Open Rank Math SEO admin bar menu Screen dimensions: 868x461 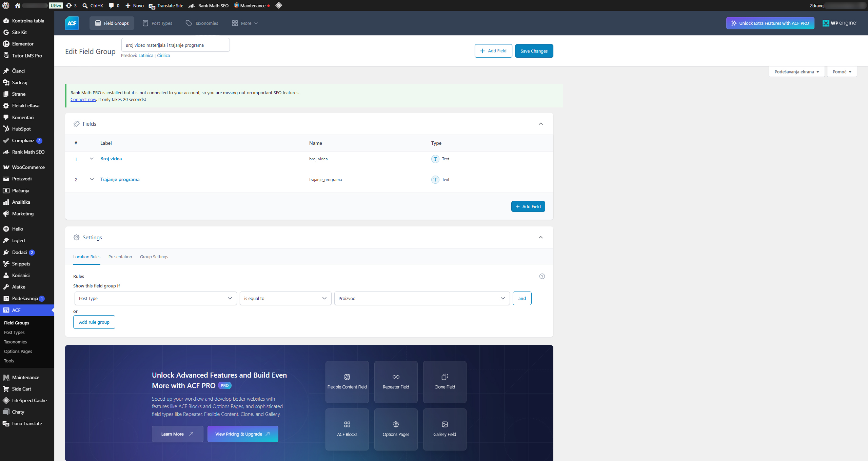coord(209,5)
